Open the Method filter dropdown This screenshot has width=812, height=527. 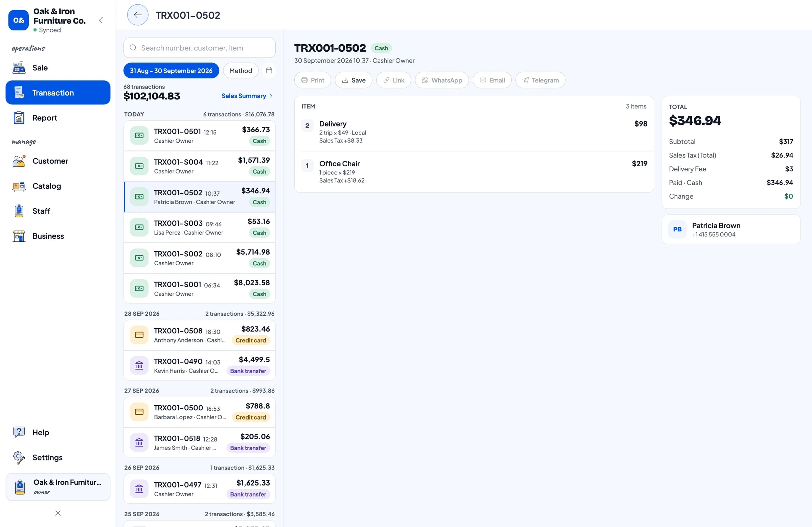pos(241,71)
